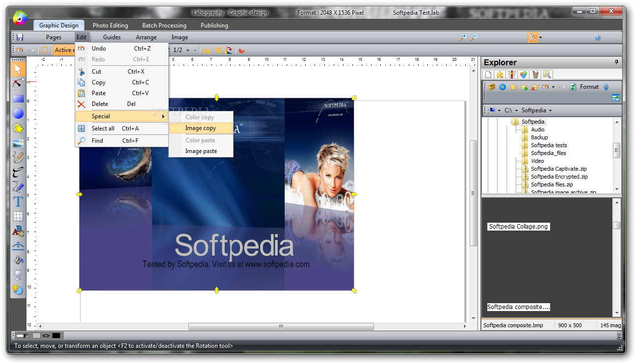Choose Image paste in Special submenu

pos(201,151)
